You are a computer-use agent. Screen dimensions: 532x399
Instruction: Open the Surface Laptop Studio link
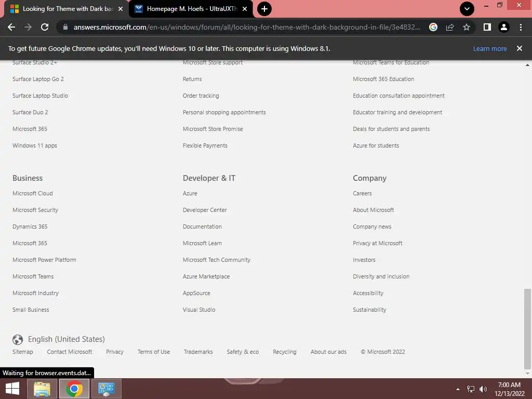[x=40, y=96]
